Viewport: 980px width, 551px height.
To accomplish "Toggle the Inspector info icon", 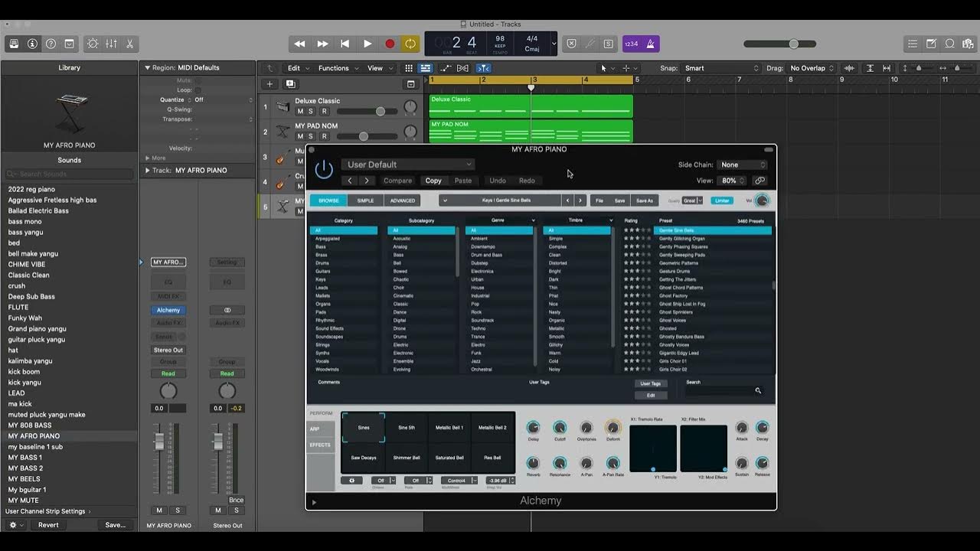I will [x=32, y=44].
